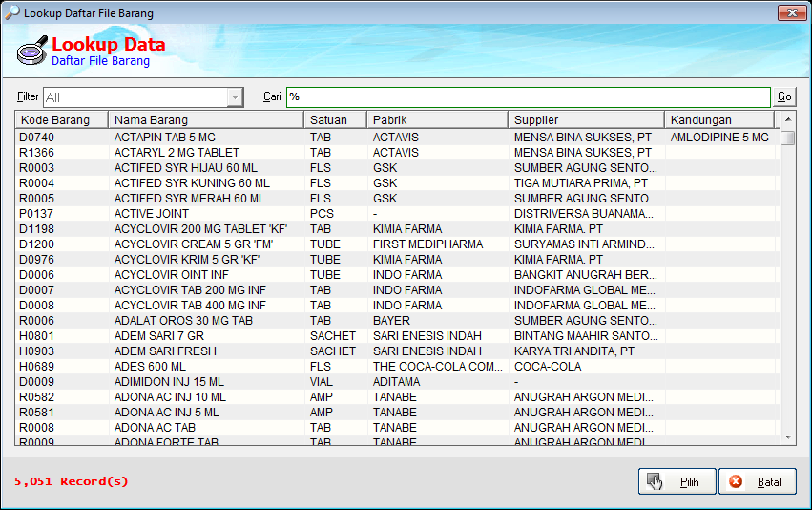Click the vertical scrollbar thumb
Image resolution: width=812 pixels, height=510 pixels.
click(787, 138)
